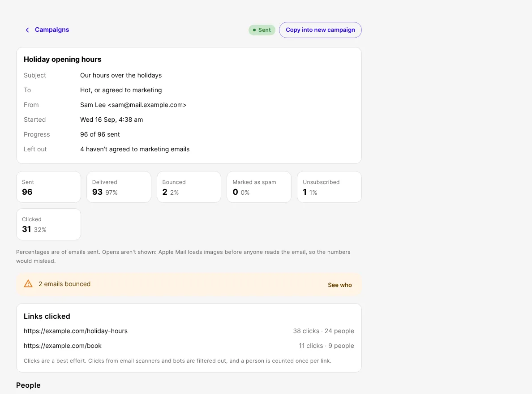Click the 'Clicks are a best effort' footnote
The image size is (532, 394).
tap(177, 361)
